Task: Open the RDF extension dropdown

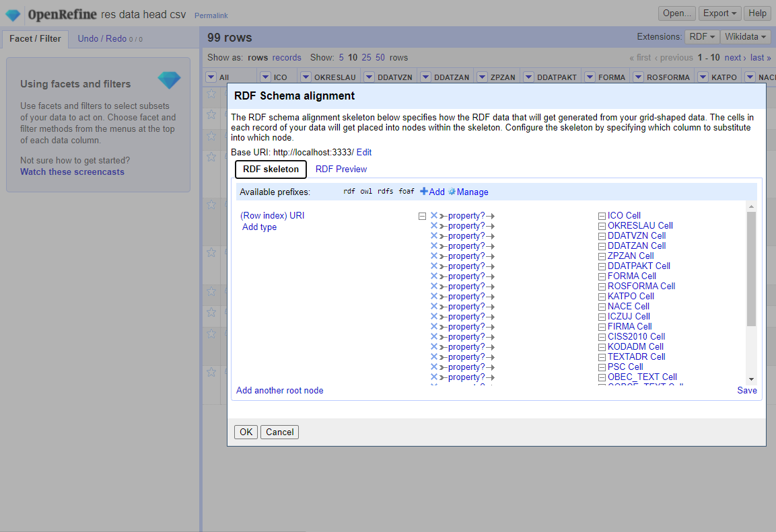Action: pyautogui.click(x=702, y=36)
